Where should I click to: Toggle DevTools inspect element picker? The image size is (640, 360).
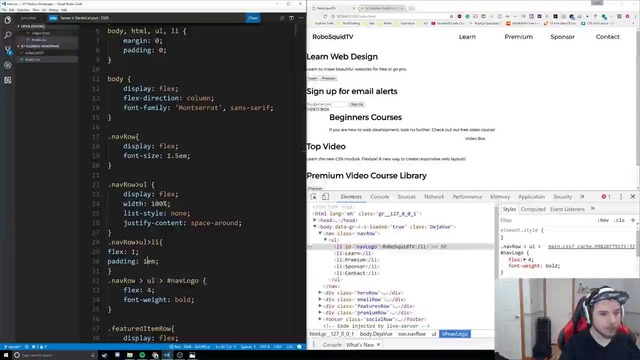(313, 197)
